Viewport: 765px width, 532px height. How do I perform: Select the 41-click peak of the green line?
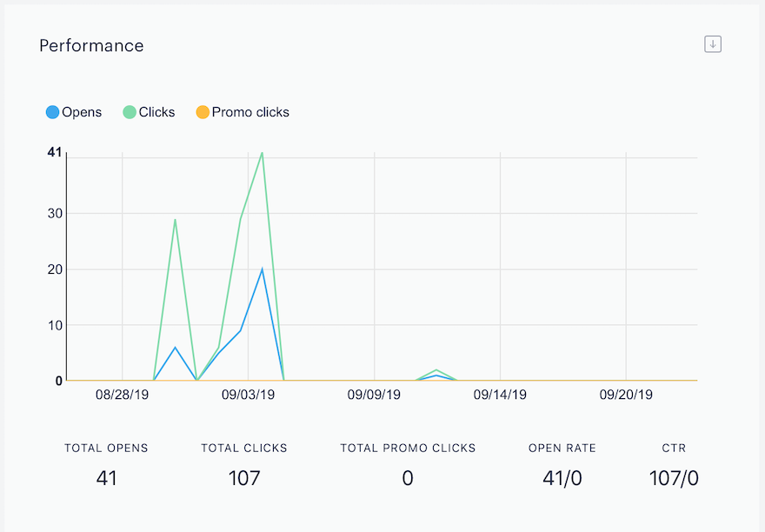point(263,153)
